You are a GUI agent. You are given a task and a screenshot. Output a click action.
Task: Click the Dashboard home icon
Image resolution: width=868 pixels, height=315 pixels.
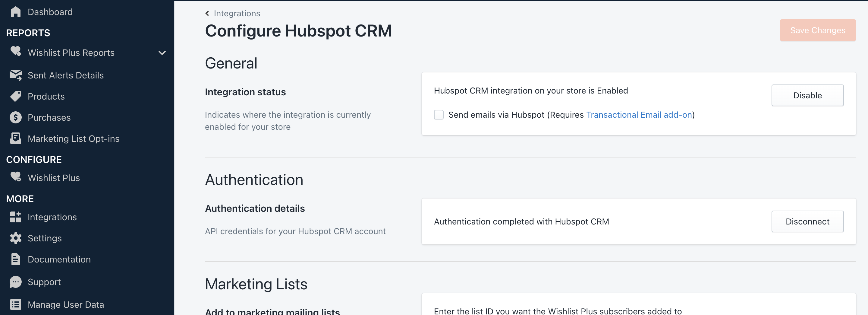tap(15, 12)
